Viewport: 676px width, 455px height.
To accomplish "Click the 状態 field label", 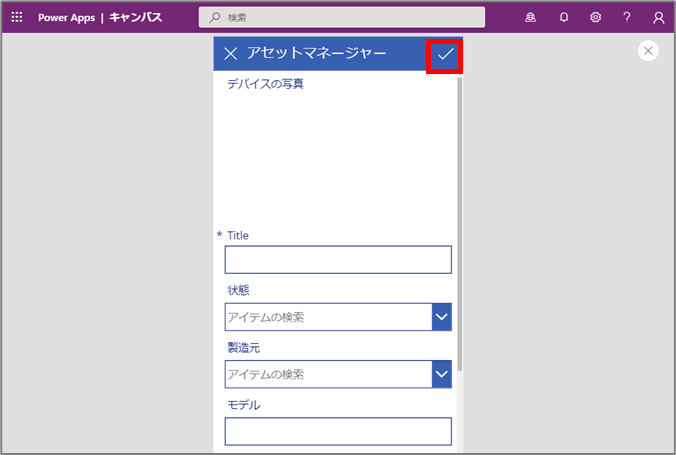I will (x=238, y=290).
